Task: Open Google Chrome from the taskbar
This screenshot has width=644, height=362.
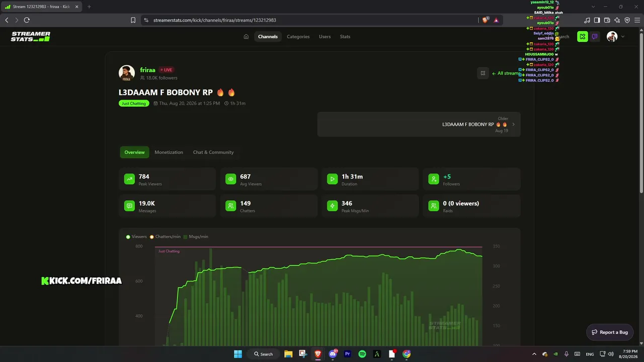Action: click(407, 354)
